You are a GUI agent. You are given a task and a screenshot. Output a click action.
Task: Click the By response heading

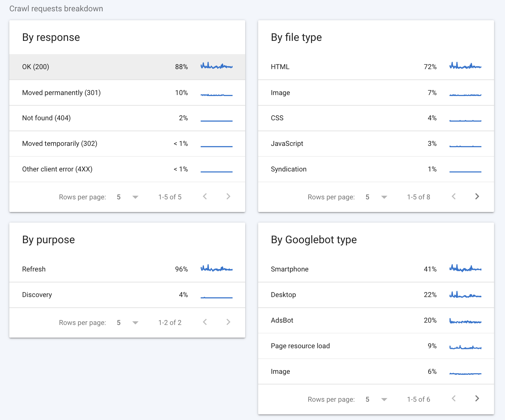(x=51, y=37)
